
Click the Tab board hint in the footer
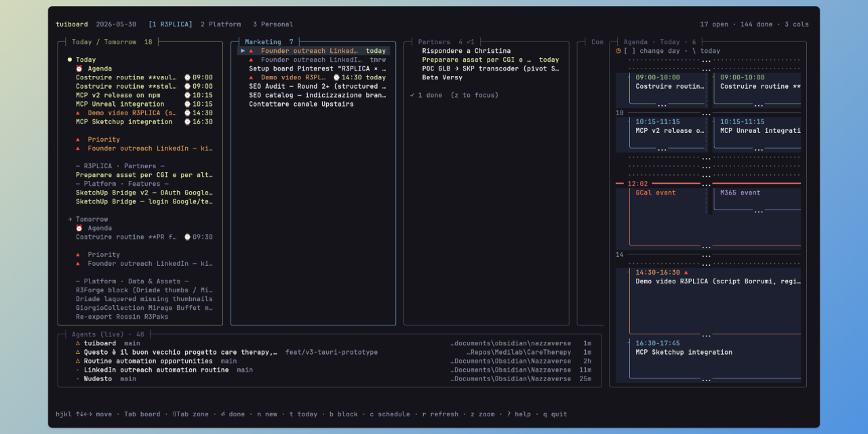click(x=142, y=414)
